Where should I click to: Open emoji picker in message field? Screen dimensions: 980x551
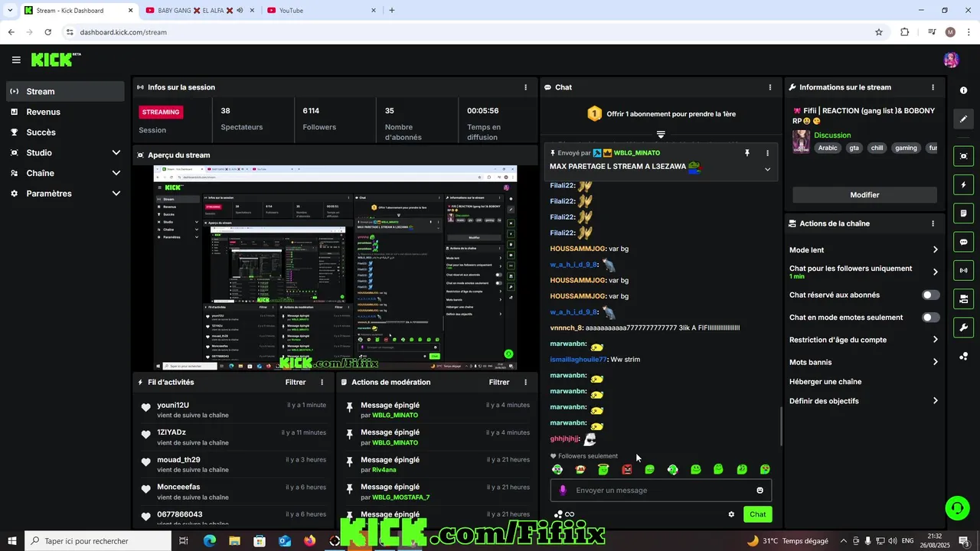click(759, 491)
